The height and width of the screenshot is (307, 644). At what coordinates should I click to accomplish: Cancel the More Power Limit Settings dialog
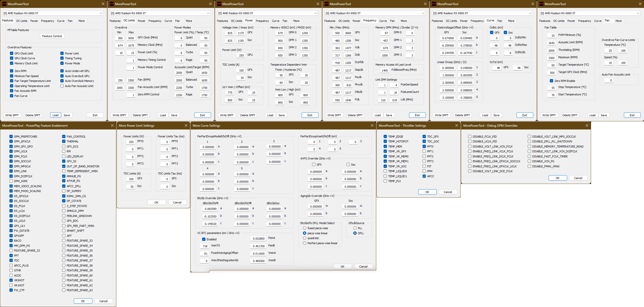click(x=177, y=202)
